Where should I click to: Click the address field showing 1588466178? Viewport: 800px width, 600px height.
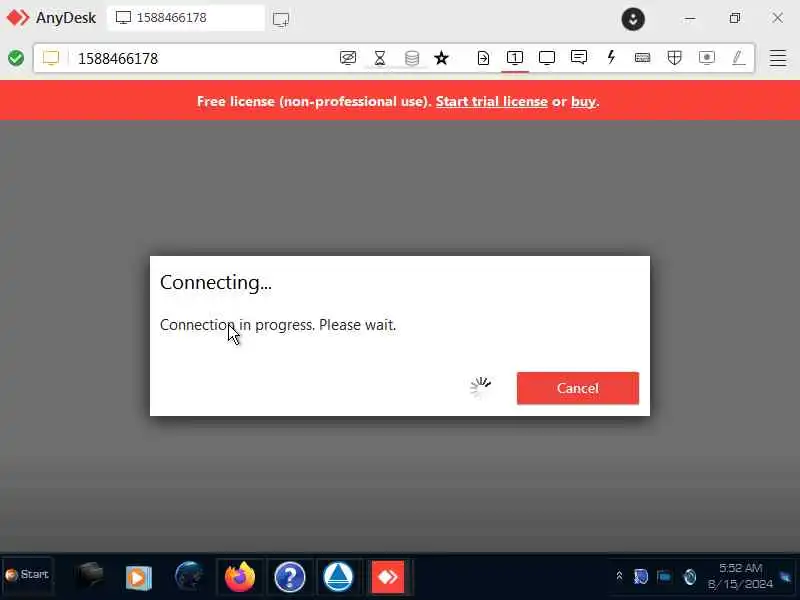(204, 58)
